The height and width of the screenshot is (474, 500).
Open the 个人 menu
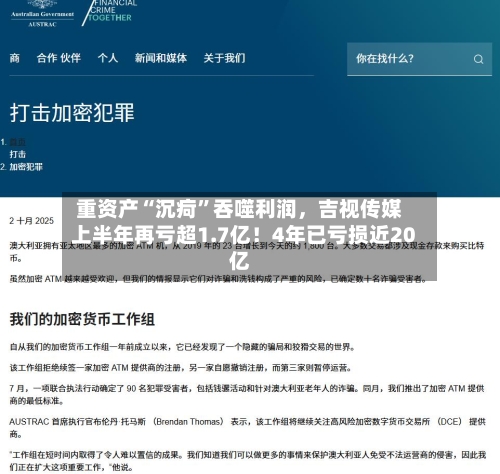[x=108, y=58]
